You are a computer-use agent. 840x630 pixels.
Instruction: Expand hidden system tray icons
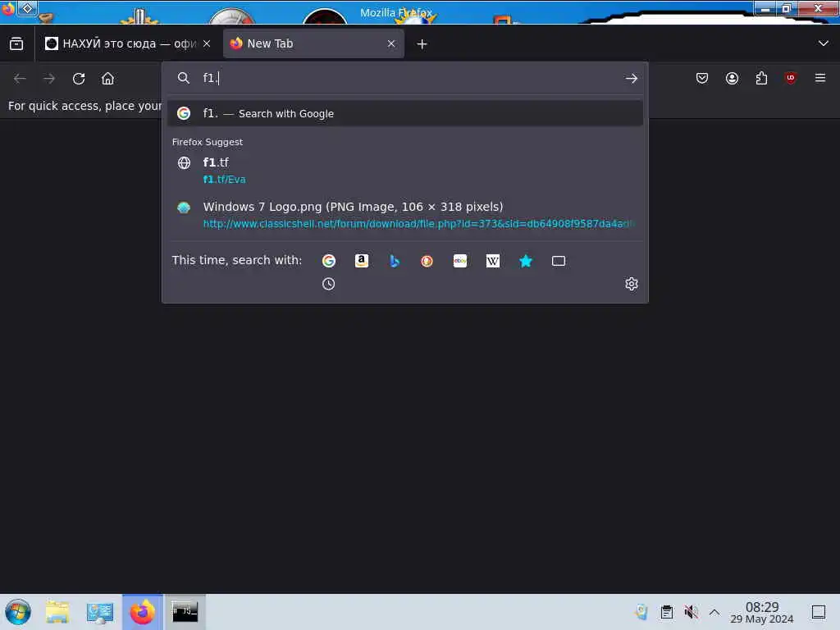(x=714, y=612)
